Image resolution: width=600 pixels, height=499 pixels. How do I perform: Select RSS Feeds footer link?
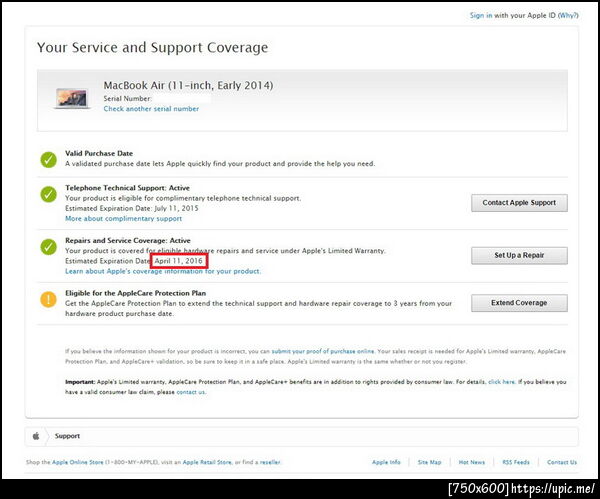point(516,462)
